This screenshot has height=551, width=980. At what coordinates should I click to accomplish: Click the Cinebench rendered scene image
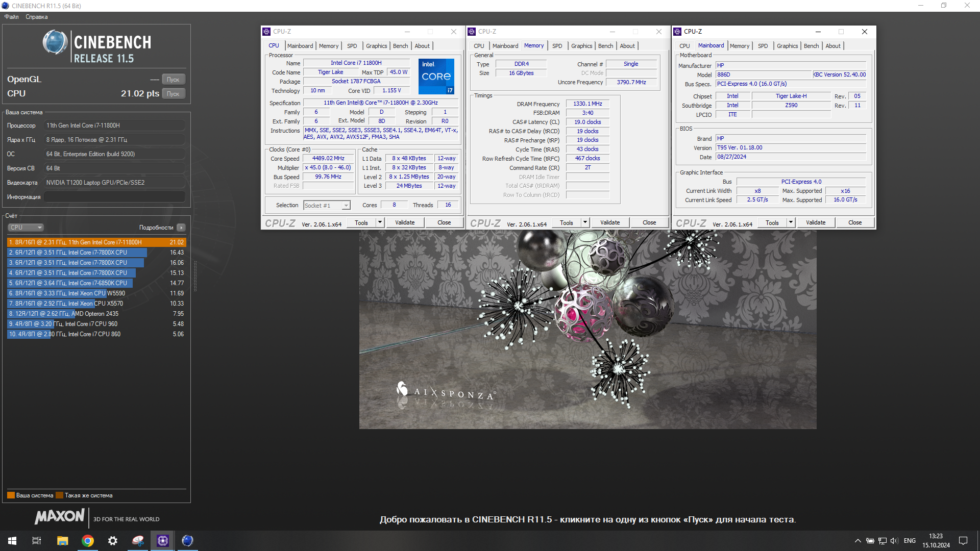click(587, 329)
